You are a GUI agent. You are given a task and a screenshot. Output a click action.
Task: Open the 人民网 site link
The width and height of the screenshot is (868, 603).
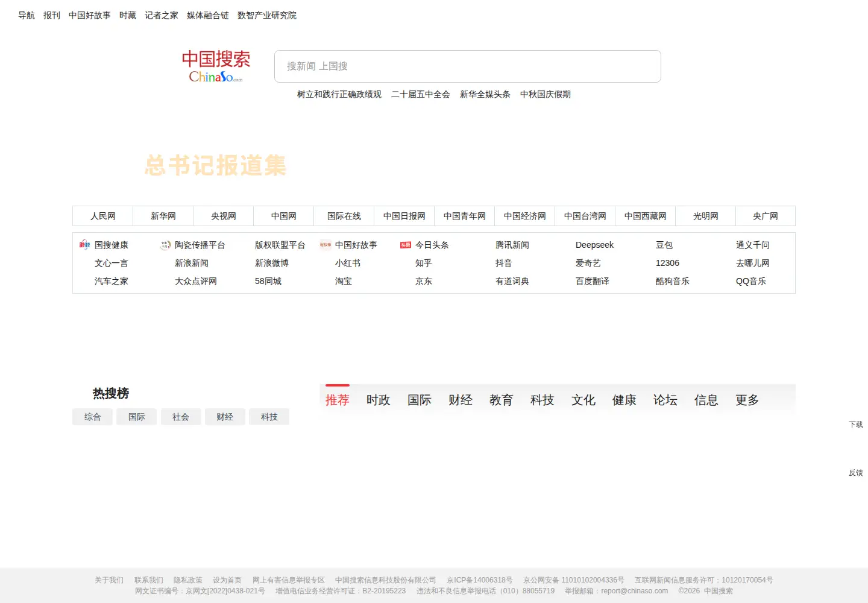click(103, 216)
